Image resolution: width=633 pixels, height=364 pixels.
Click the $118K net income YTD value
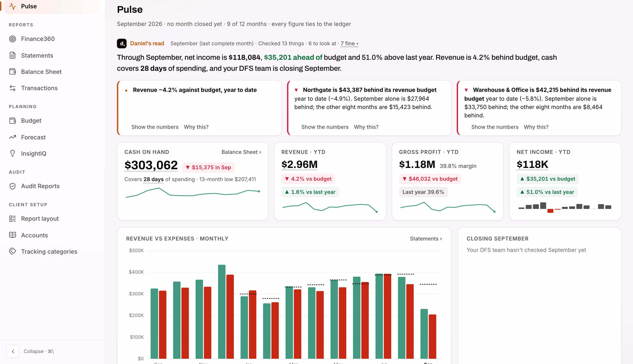pyautogui.click(x=532, y=164)
